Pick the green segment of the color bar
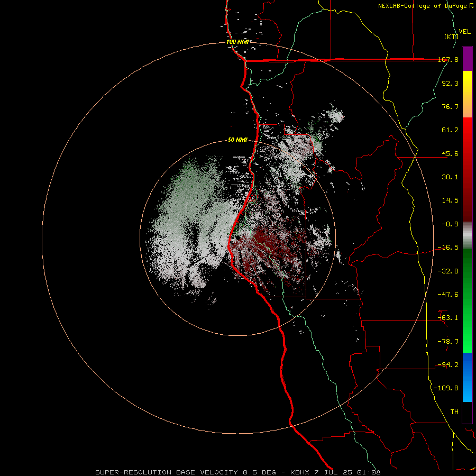Screen dimensions: 476x476 pyautogui.click(x=467, y=300)
